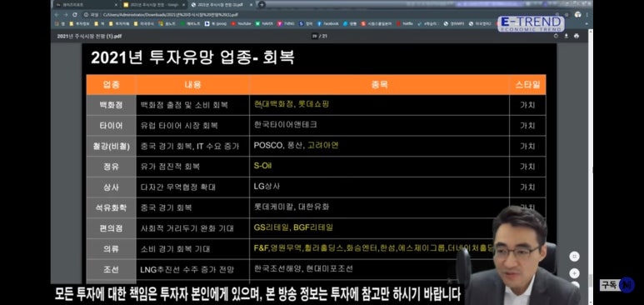Viewport: 644px width, 305px height.
Task: Close the first browser tab
Action: tap(116, 5)
